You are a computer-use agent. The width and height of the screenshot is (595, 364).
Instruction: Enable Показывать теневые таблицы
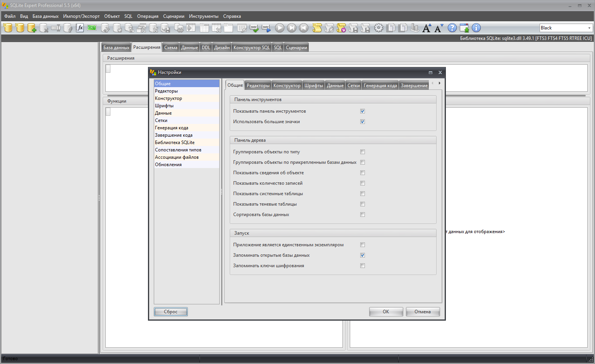coord(363,204)
